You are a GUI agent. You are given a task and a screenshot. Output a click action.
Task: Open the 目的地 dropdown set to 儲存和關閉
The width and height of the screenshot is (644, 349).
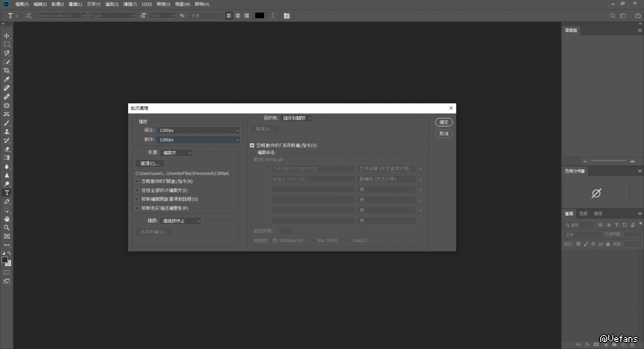[296, 118]
